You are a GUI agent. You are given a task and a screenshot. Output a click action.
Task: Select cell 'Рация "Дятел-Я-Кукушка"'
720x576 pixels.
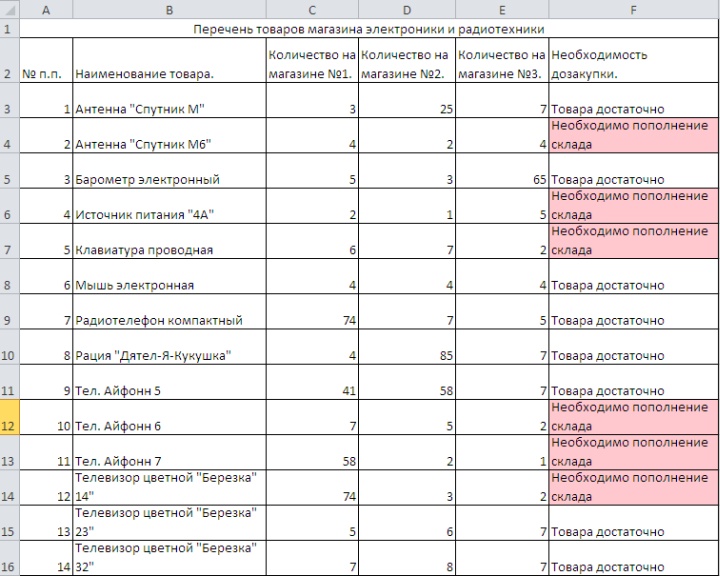[169, 347]
